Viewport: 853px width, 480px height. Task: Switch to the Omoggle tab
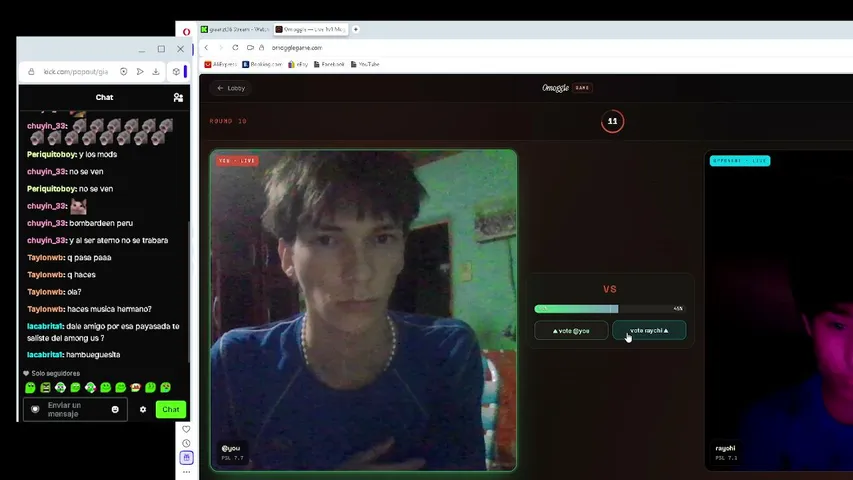(x=310, y=29)
